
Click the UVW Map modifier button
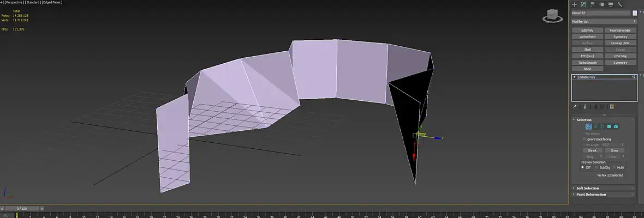620,56
